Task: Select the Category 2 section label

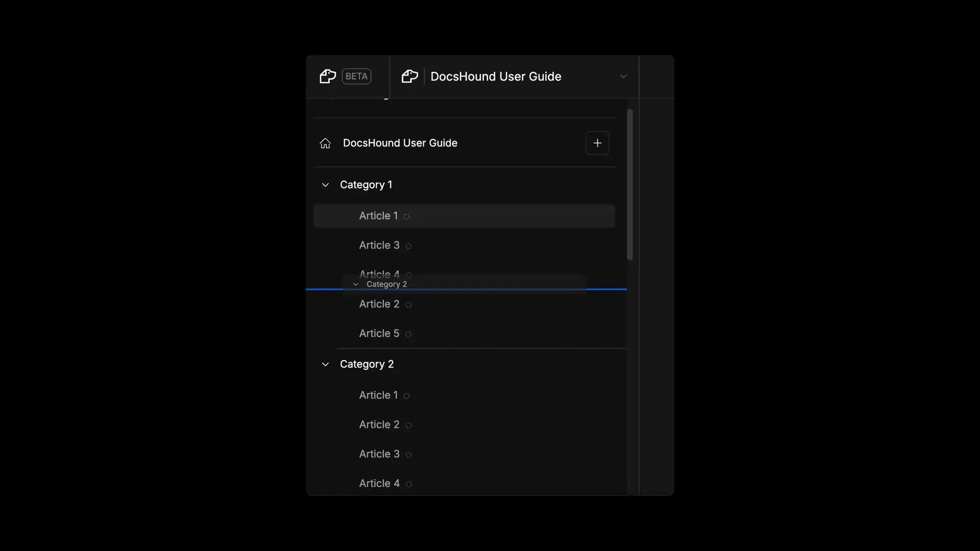Action: (367, 364)
